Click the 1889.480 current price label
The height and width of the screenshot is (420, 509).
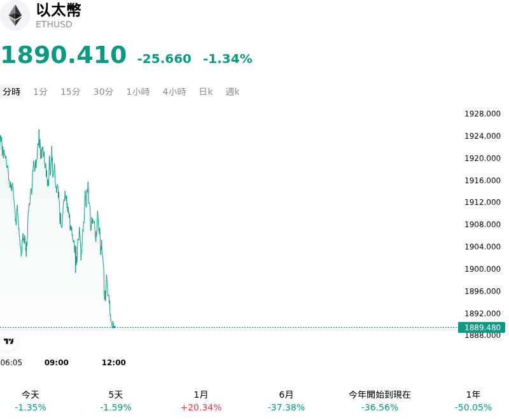482,327
